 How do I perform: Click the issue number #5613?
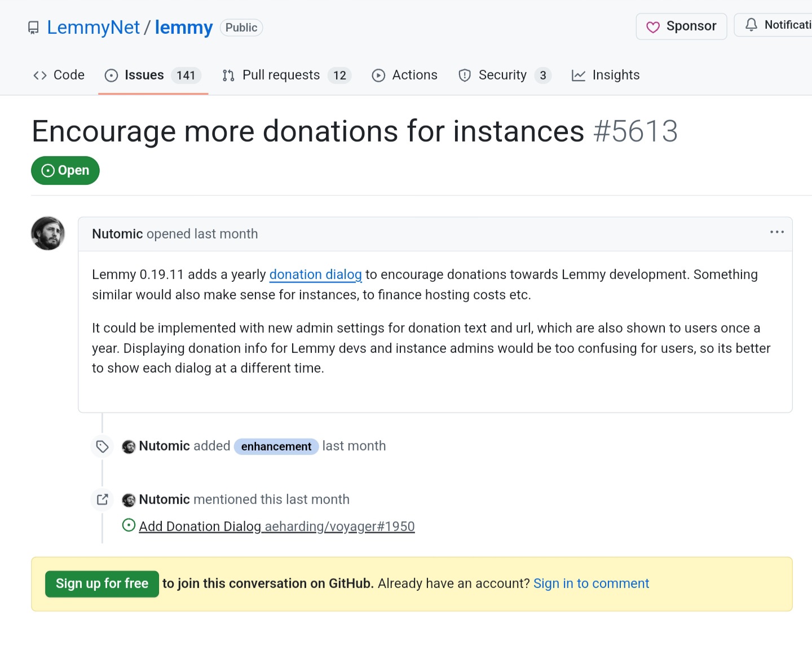tap(636, 131)
